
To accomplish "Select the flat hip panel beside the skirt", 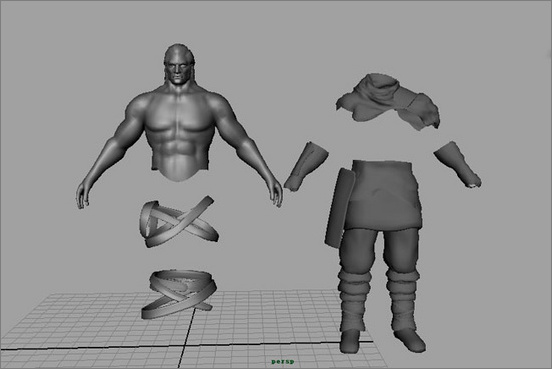I will (339, 208).
